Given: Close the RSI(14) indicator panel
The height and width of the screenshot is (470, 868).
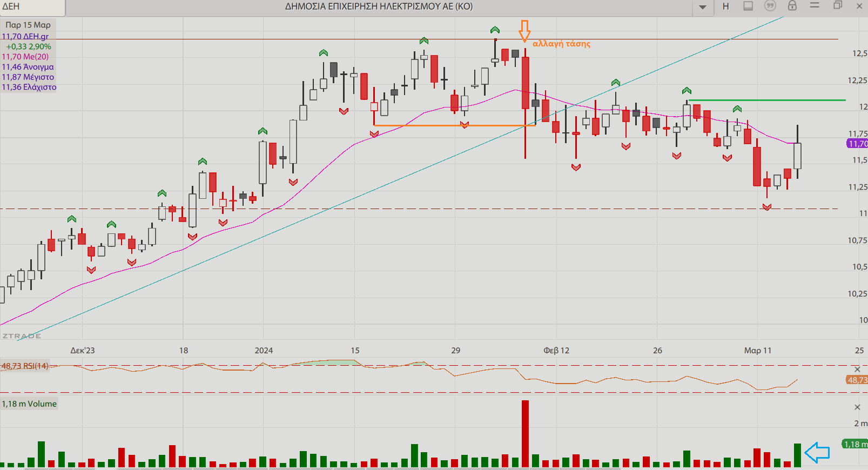Looking at the screenshot, I should click(857, 370).
